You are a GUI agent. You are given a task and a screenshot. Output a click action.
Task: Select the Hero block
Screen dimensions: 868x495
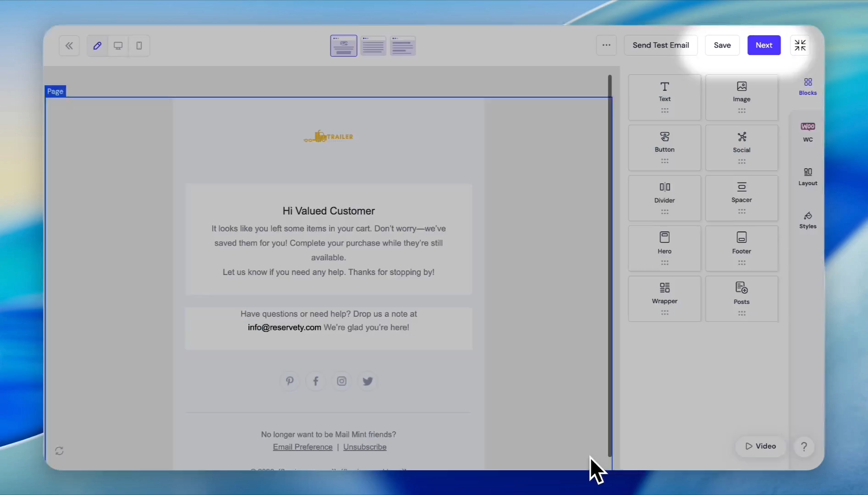(x=665, y=249)
